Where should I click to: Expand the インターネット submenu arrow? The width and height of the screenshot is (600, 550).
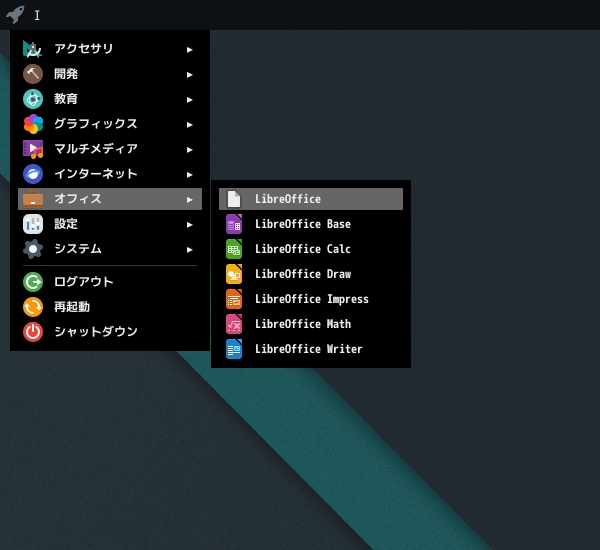click(x=189, y=175)
